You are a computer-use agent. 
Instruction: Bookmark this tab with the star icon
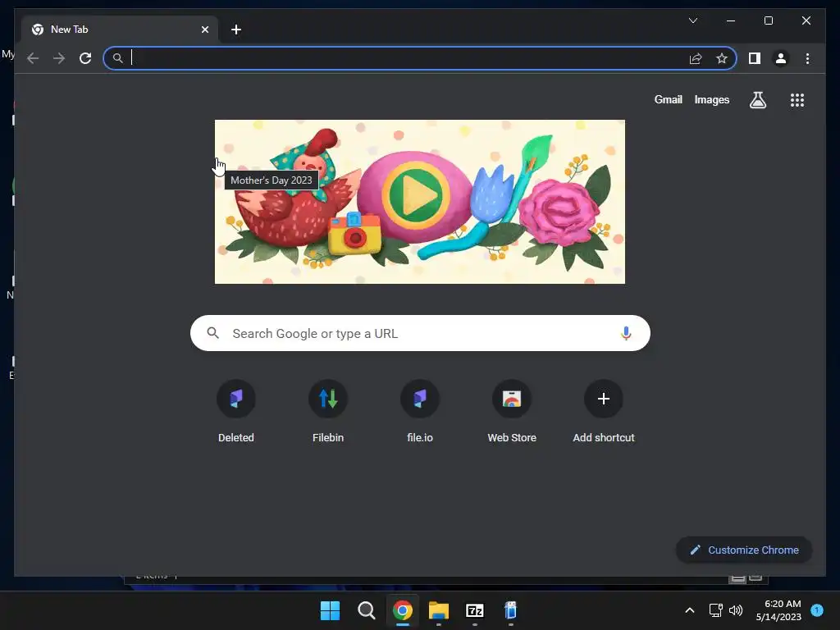point(722,58)
